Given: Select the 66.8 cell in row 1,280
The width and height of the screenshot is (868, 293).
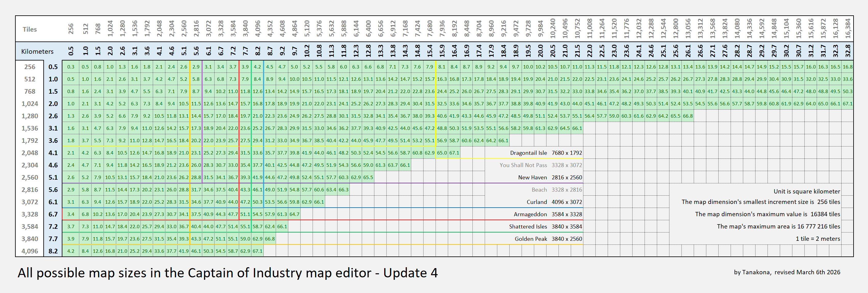Looking at the screenshot, I should tap(687, 116).
